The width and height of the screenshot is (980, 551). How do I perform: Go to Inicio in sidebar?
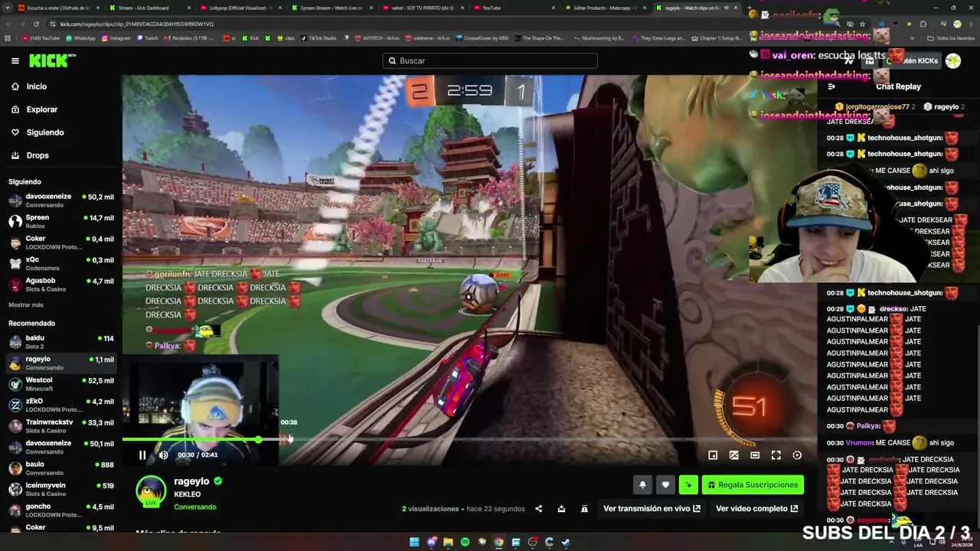[37, 86]
